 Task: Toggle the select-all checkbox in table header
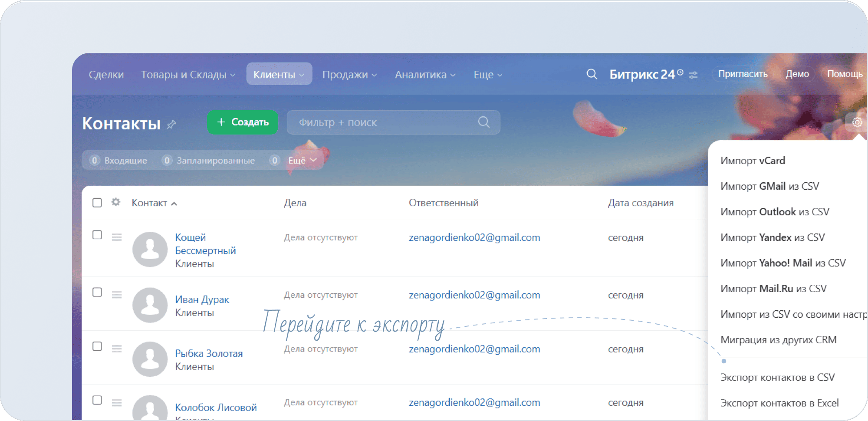(x=97, y=203)
